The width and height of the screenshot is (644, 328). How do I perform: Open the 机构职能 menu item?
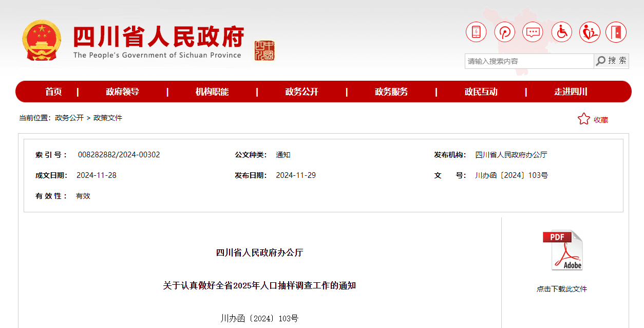click(x=212, y=92)
